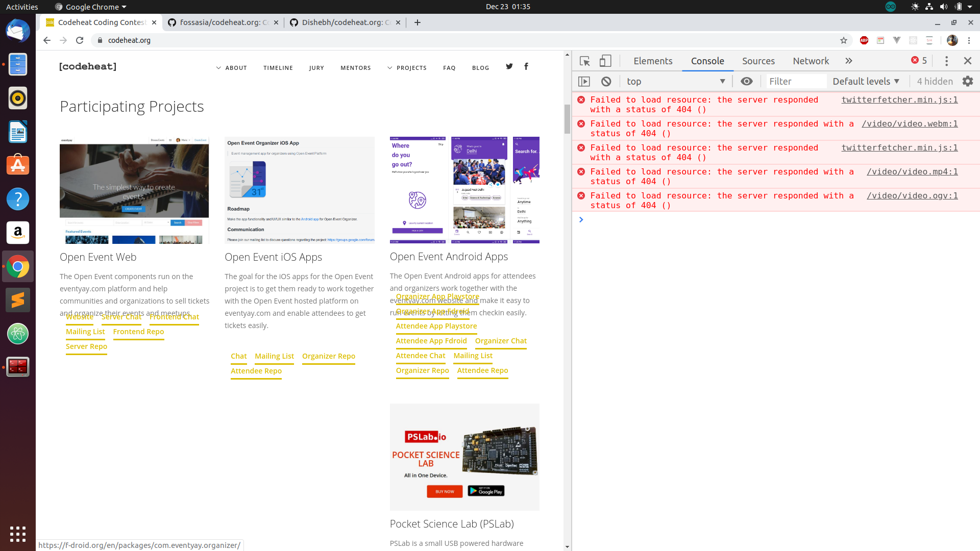Image resolution: width=980 pixels, height=551 pixels.
Task: Click the FAQ navigation link
Action: (449, 67)
